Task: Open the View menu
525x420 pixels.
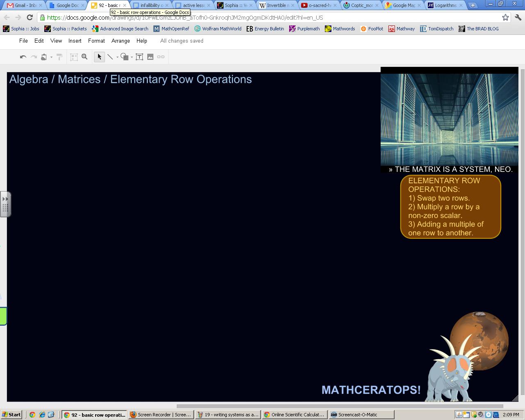Action: coord(56,41)
